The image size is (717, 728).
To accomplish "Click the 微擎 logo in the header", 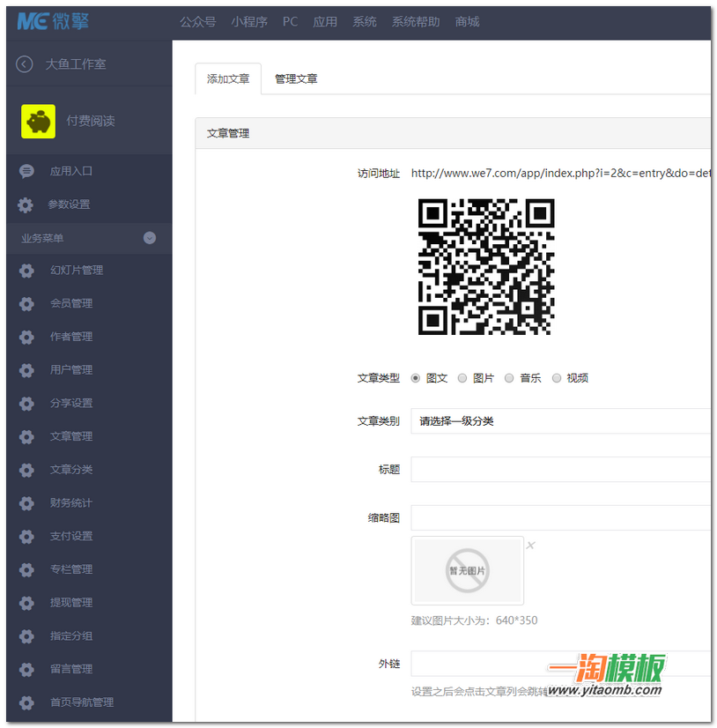I will pos(53,21).
